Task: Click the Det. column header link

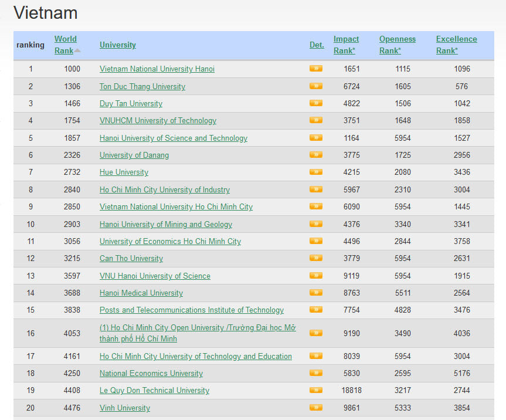Action: click(x=317, y=45)
